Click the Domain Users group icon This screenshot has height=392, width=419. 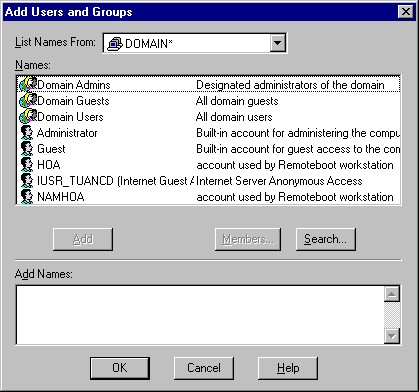pos(28,117)
